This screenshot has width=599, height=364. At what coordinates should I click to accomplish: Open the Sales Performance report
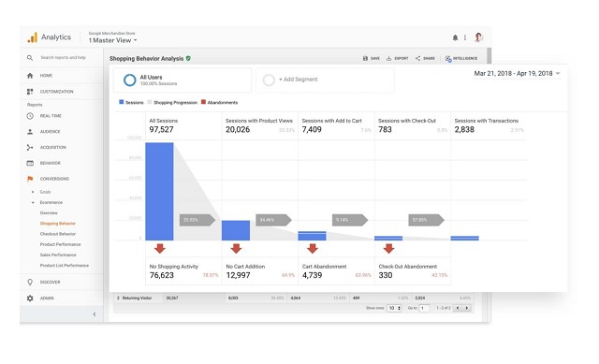[x=58, y=255]
